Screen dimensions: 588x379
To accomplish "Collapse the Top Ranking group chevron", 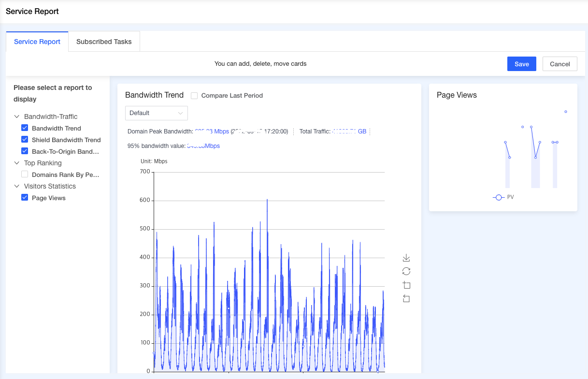I will tap(17, 163).
